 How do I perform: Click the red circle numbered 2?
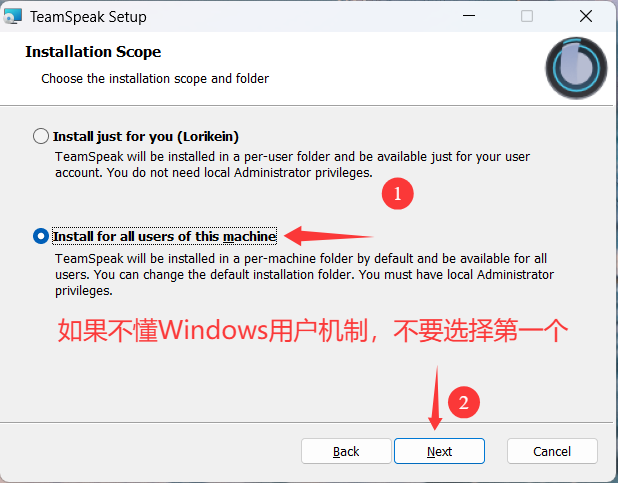point(462,403)
